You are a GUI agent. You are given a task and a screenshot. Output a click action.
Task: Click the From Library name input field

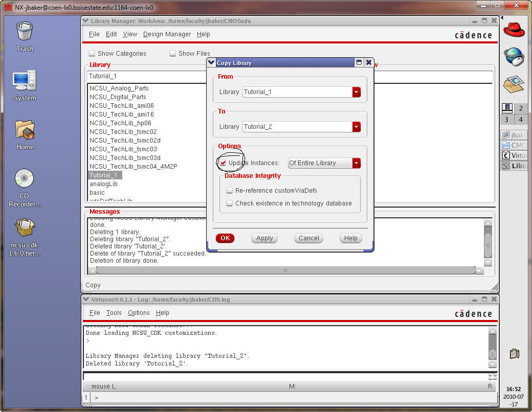tap(298, 92)
